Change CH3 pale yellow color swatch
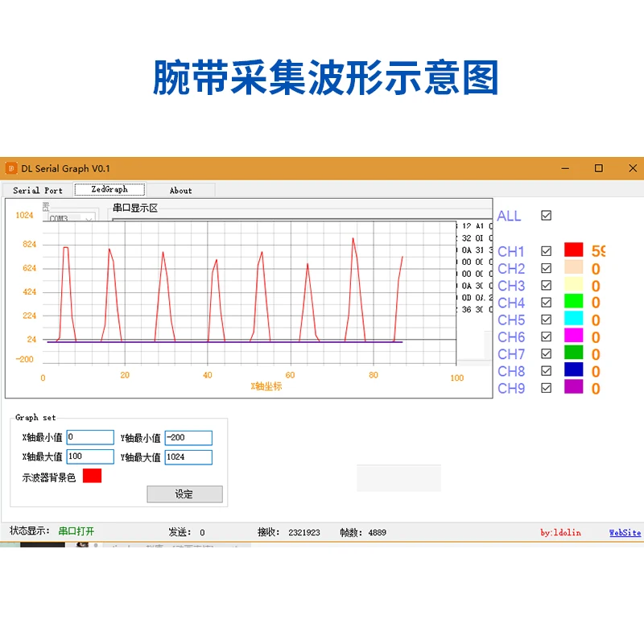 coord(574,284)
